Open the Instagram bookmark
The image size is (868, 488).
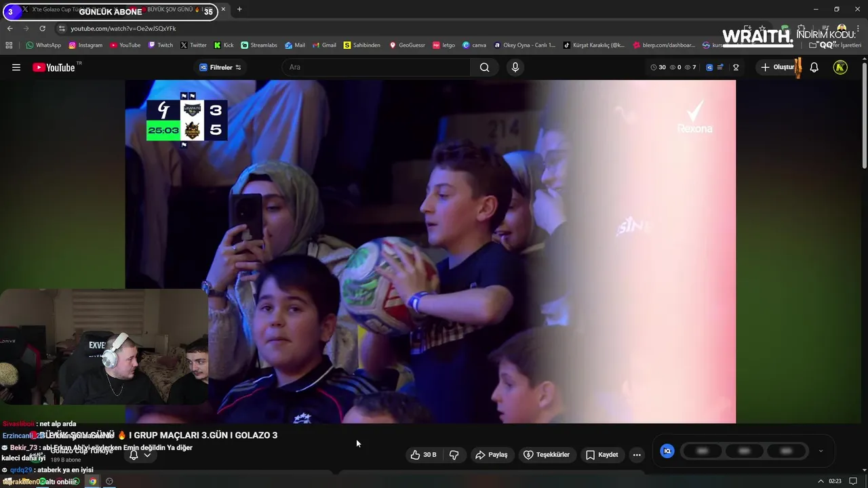click(85, 45)
